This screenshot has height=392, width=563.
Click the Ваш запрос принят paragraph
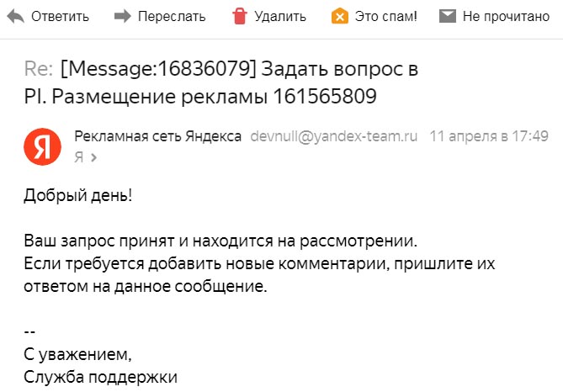[259, 263]
